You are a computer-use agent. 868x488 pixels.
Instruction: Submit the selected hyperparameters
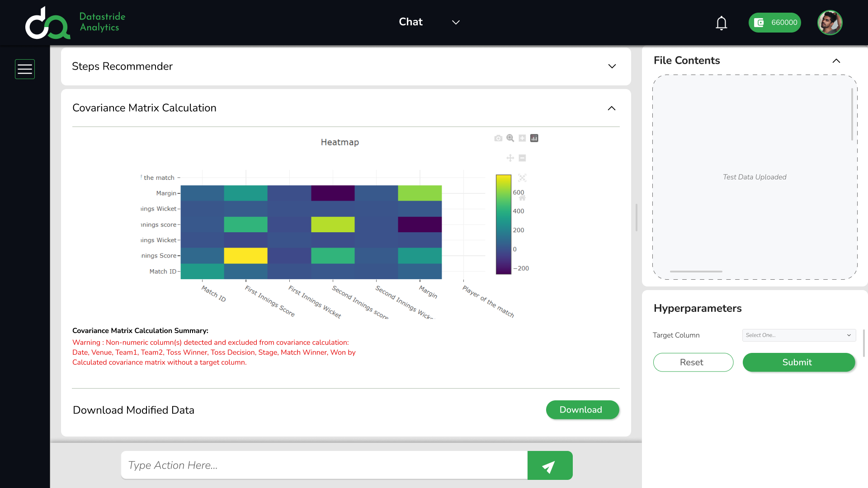pos(798,362)
